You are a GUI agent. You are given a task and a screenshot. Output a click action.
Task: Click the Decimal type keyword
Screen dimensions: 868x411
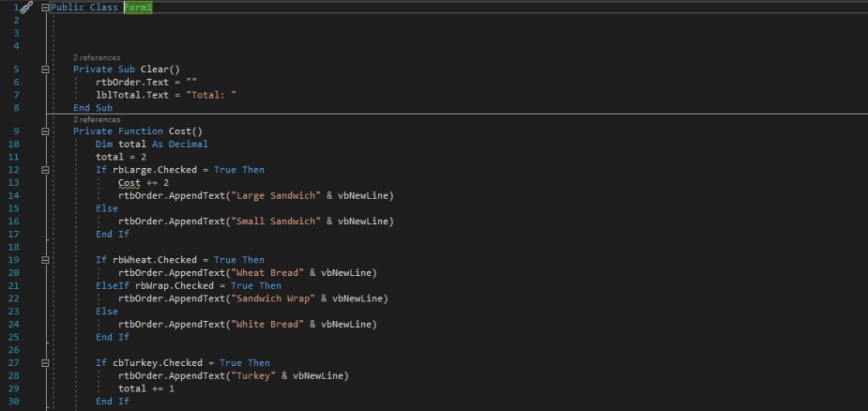pos(188,144)
